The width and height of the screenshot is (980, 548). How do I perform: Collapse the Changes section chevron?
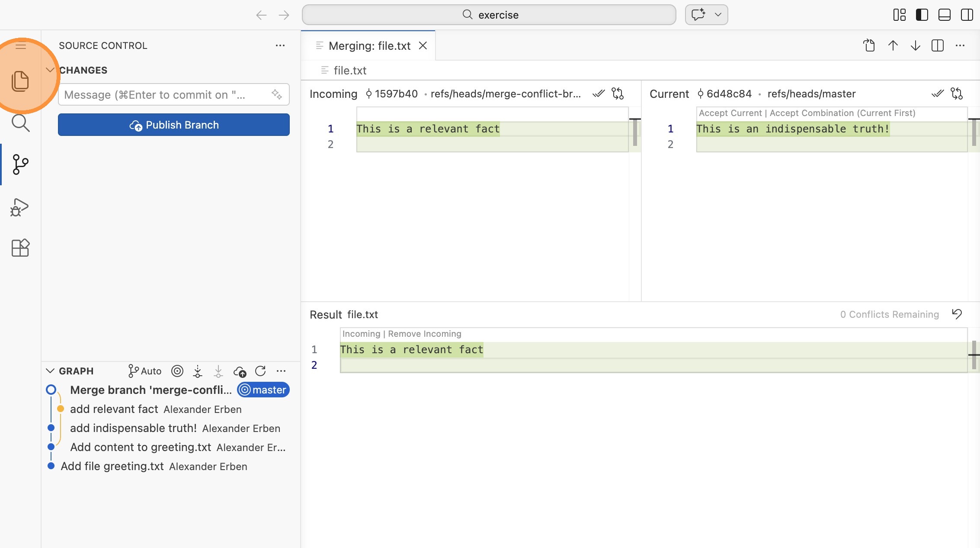pyautogui.click(x=50, y=70)
